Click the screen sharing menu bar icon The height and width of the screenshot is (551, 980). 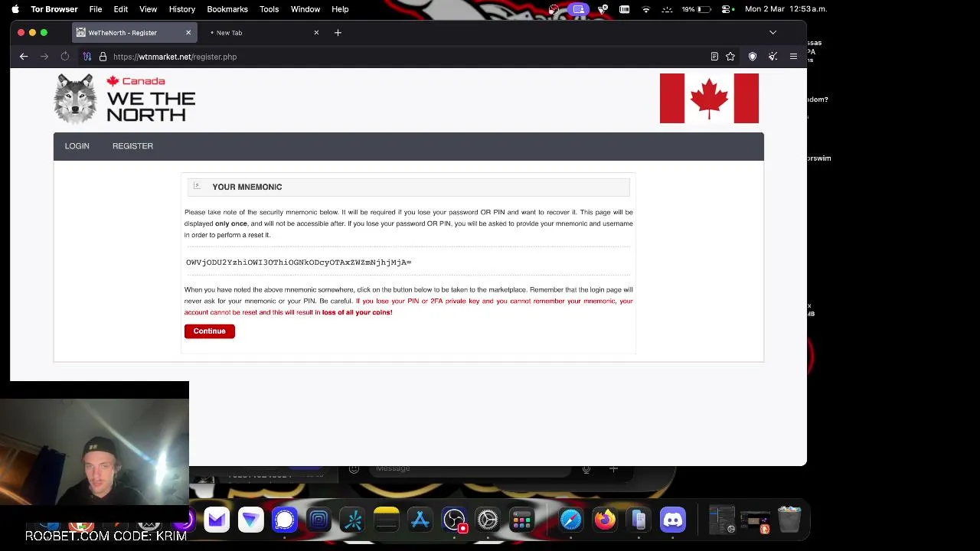coord(578,9)
